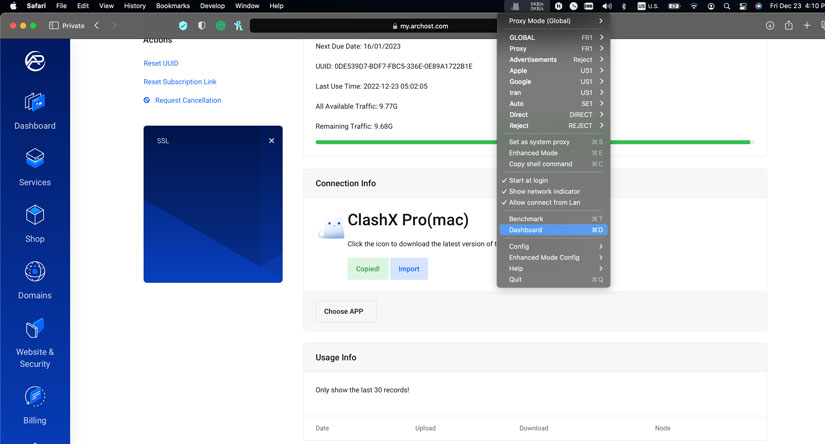Click the Choose APP button
Screen dimensions: 825x444
[x=346, y=311]
